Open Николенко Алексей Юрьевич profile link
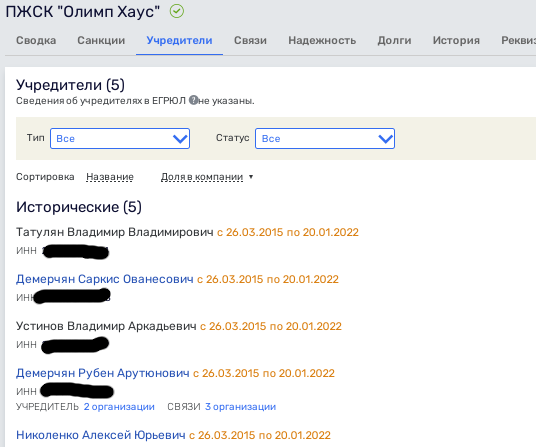This screenshot has width=536, height=447. 101,435
